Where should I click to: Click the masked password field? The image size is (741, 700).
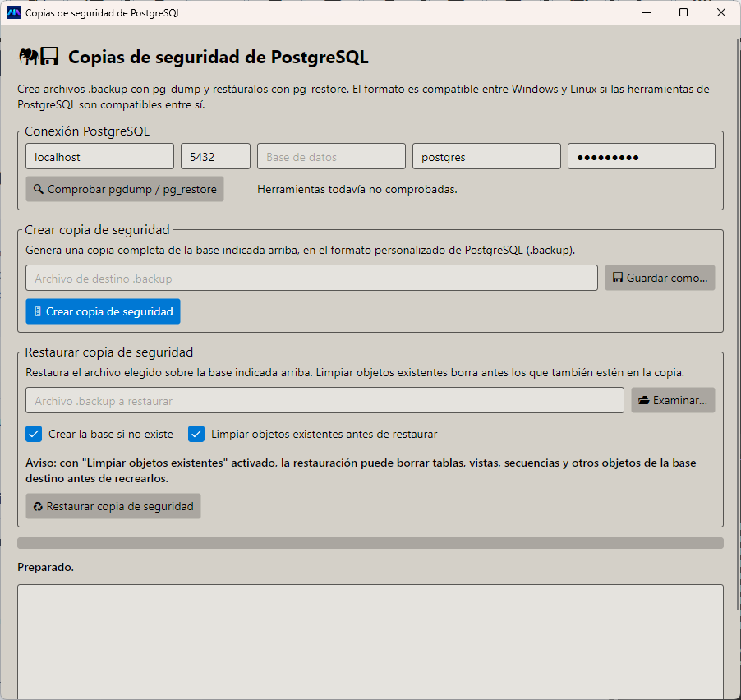pyautogui.click(x=642, y=156)
